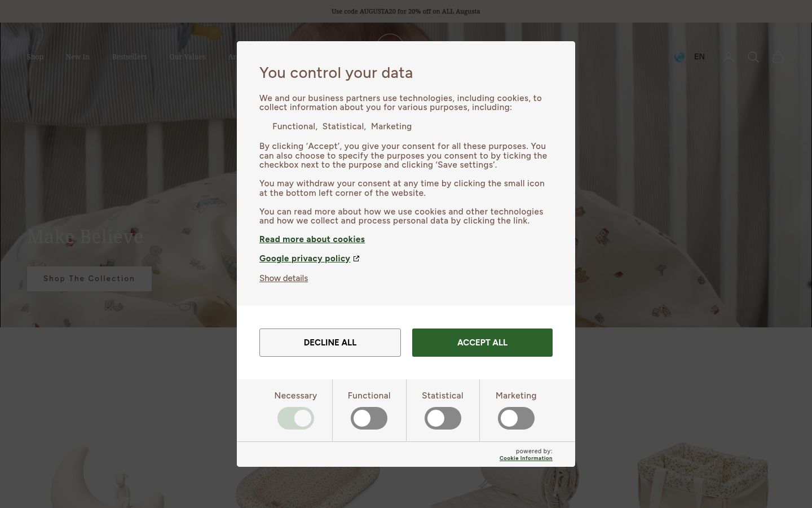
Task: Click the DECLINE ALL button
Action: [x=330, y=343]
